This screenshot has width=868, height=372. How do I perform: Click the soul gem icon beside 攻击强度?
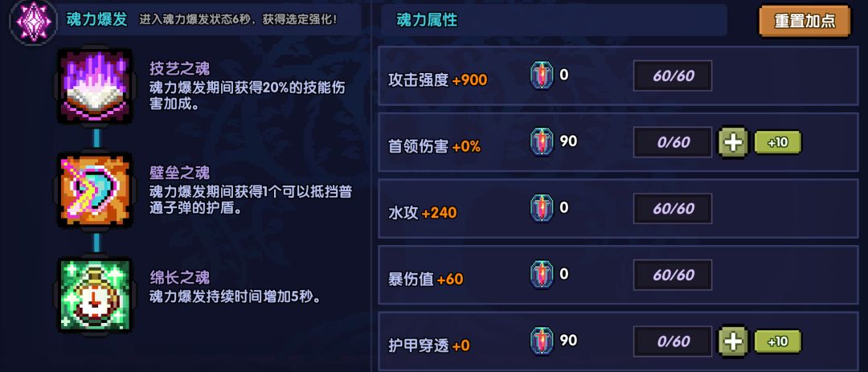click(x=542, y=76)
